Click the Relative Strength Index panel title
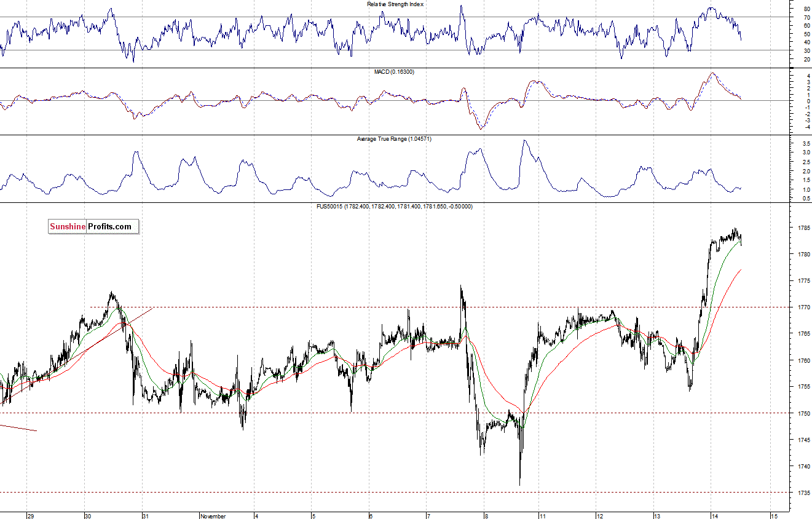 pyautogui.click(x=395, y=4)
